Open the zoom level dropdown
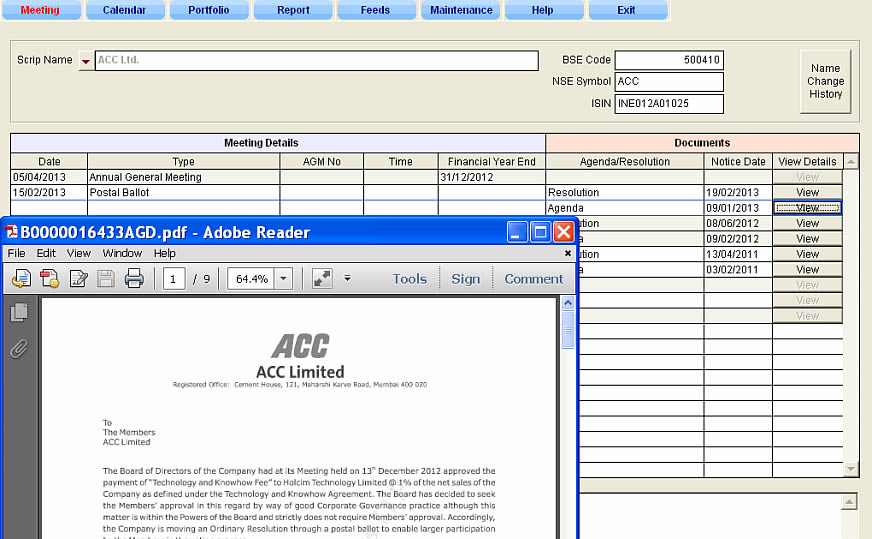The image size is (872, 539). tap(283, 279)
